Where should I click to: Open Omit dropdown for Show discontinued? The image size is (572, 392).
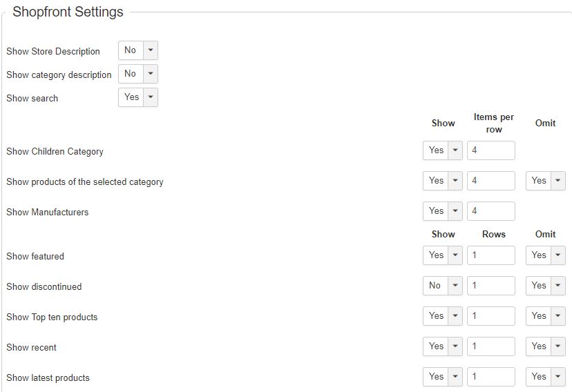pos(545,286)
